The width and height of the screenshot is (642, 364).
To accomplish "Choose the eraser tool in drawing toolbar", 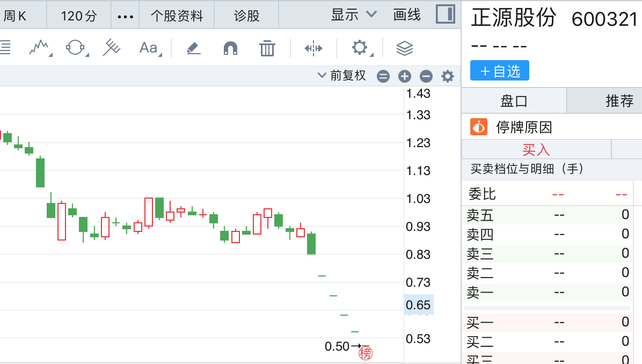I will (x=193, y=48).
